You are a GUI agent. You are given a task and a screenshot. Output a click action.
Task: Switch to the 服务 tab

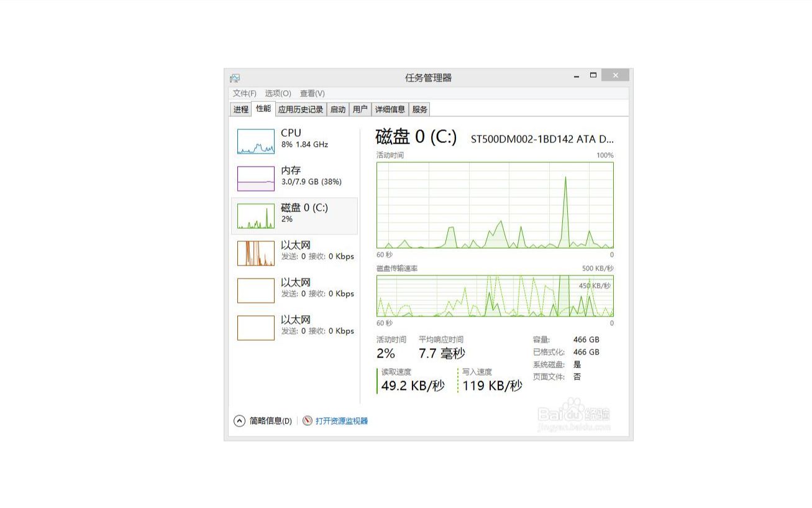420,109
